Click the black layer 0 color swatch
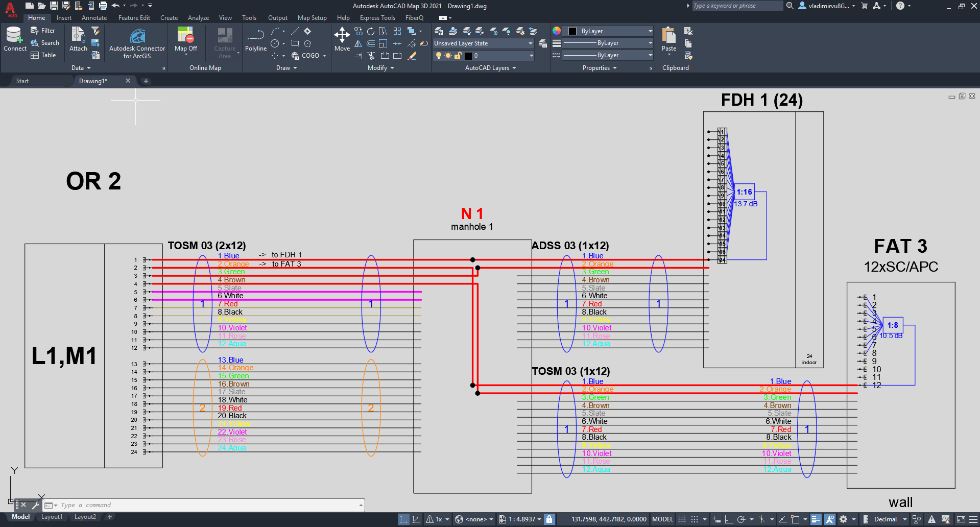 pos(468,56)
